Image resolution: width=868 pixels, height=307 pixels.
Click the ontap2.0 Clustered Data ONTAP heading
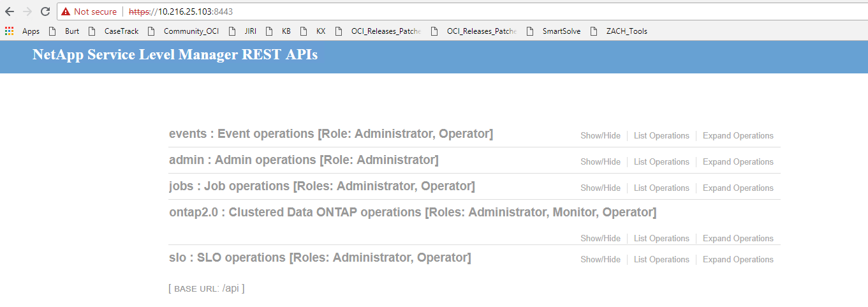point(412,212)
